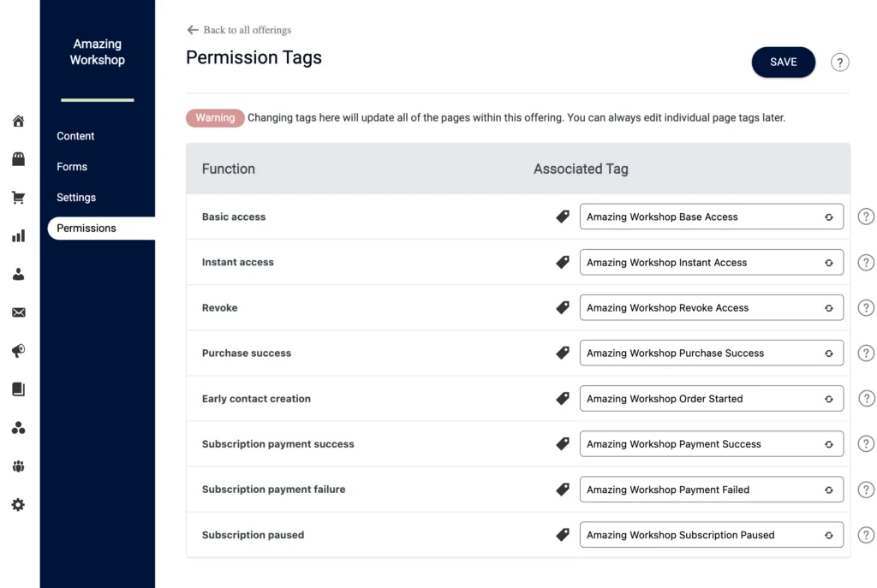Image resolution: width=877 pixels, height=588 pixels.
Task: Click the gear settings icon in sidebar
Action: click(18, 505)
